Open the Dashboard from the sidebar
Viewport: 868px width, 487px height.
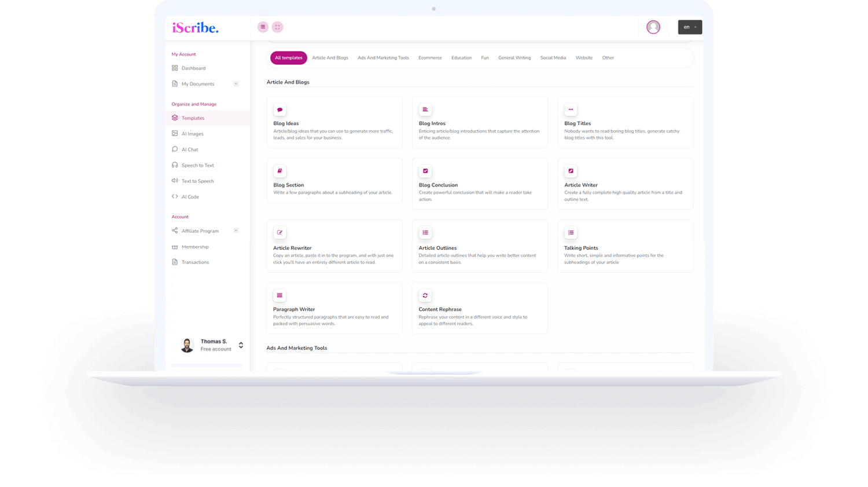pyautogui.click(x=193, y=68)
